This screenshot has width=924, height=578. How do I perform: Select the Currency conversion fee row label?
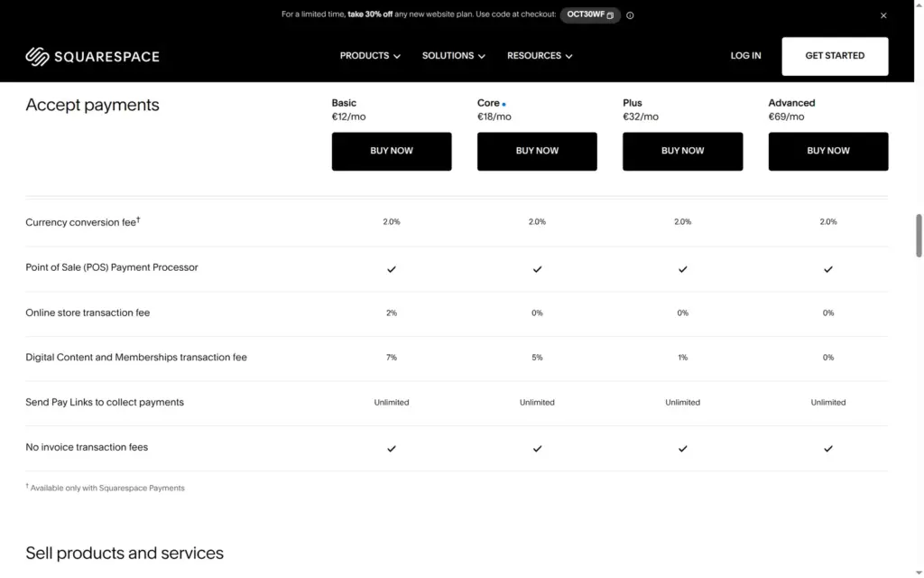[x=82, y=222]
